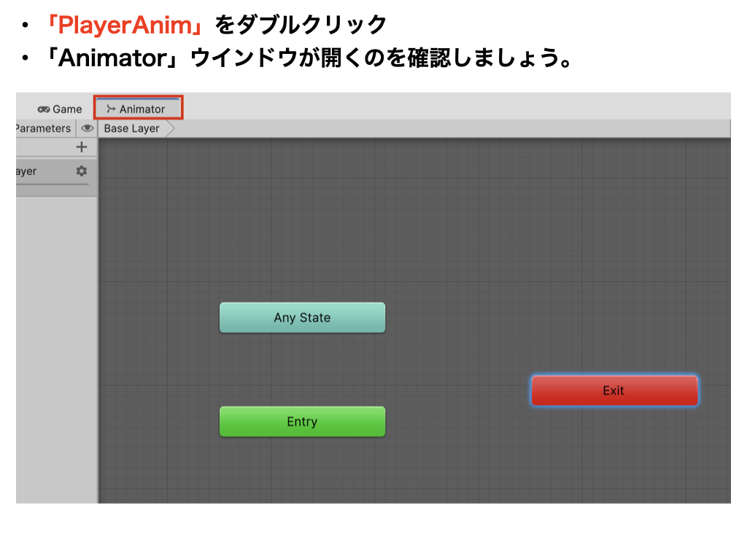Select the Animator tab
The image size is (747, 560).
pos(137,109)
